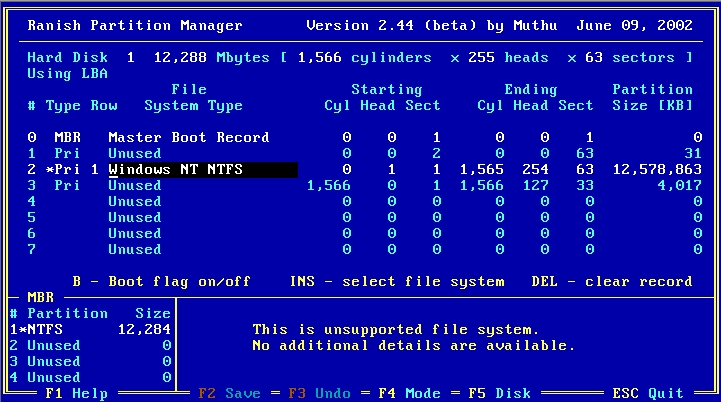Select the 2 Unused entry in MBR panel
Viewport: 721px width, 402px height.
[x=91, y=346]
